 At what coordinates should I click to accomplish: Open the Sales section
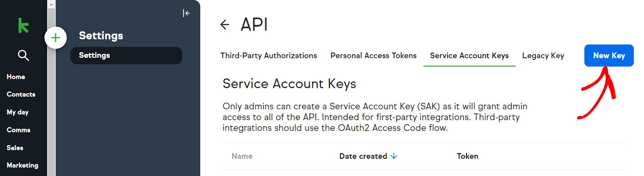pyautogui.click(x=15, y=147)
